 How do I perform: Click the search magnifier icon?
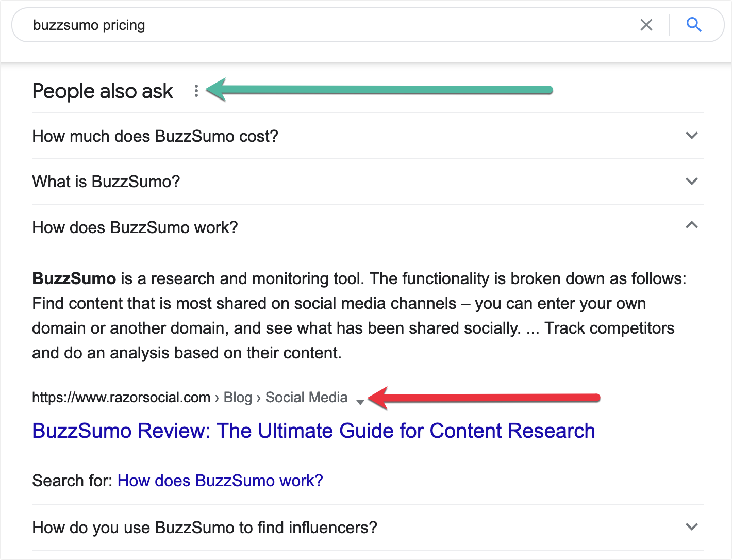coord(694,24)
